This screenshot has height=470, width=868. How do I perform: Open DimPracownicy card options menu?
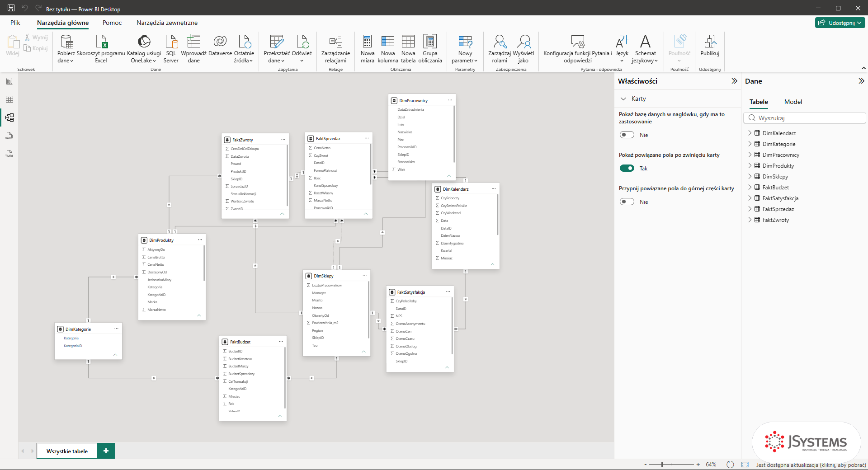pos(450,100)
